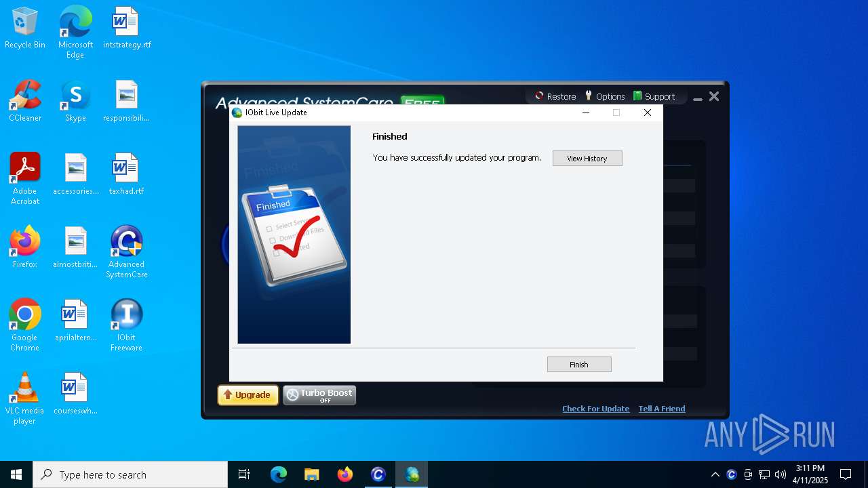Open Adobe Acrobat shortcut
The image size is (868, 488).
coord(25,178)
